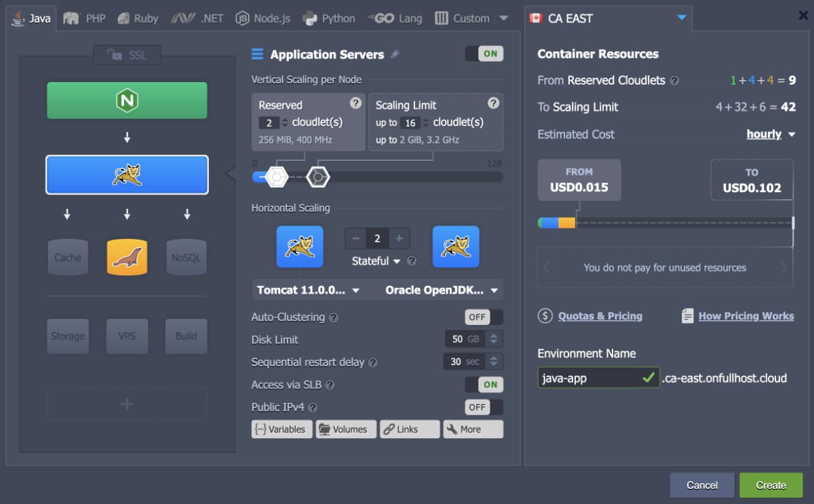Open the Tomcat version dropdown

tap(309, 290)
